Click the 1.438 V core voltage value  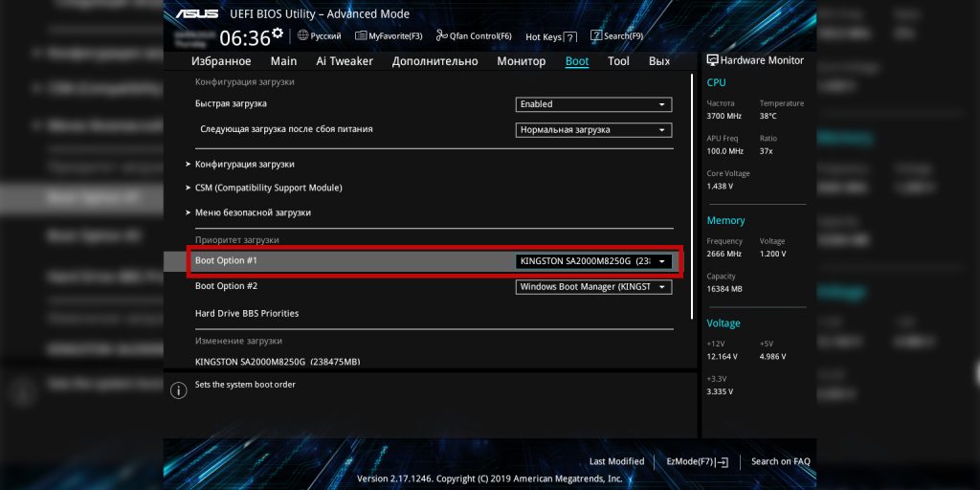pos(720,187)
